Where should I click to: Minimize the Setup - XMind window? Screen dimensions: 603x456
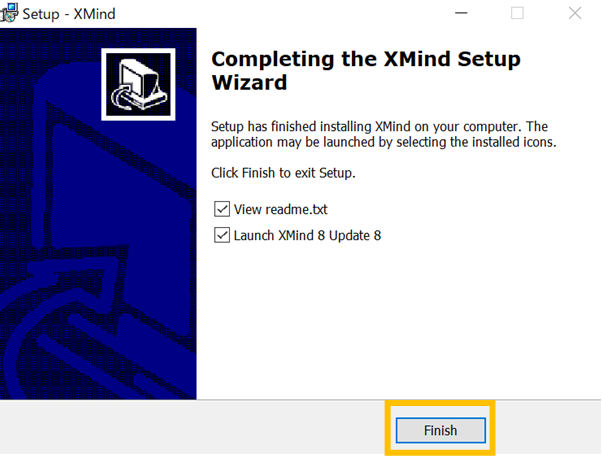[x=461, y=13]
